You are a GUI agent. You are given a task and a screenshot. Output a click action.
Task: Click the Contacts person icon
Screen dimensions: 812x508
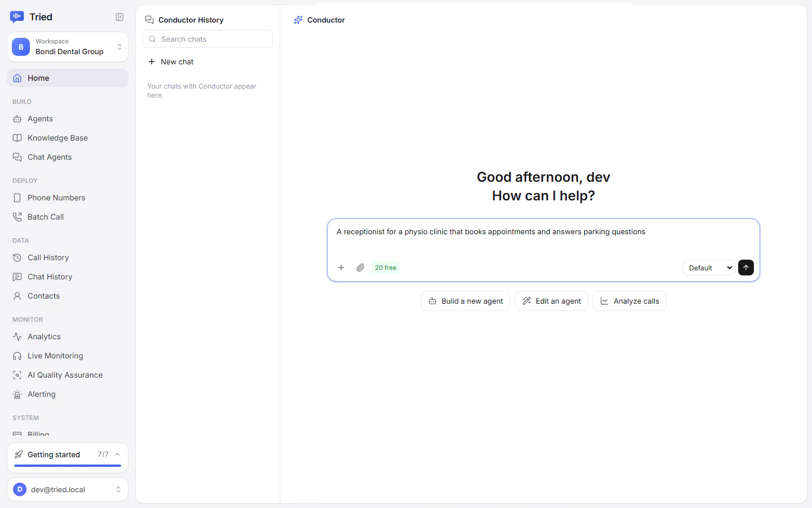(17, 296)
